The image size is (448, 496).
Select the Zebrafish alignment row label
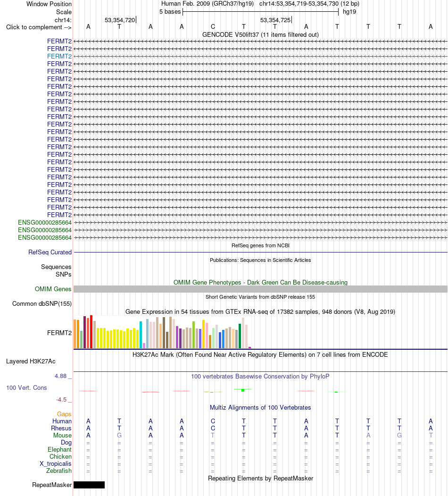[x=59, y=471]
